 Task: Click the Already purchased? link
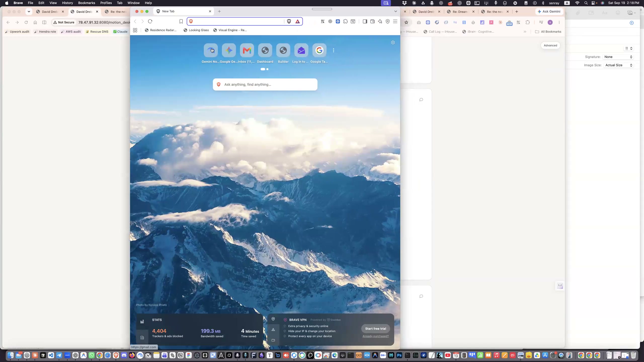pos(376,336)
